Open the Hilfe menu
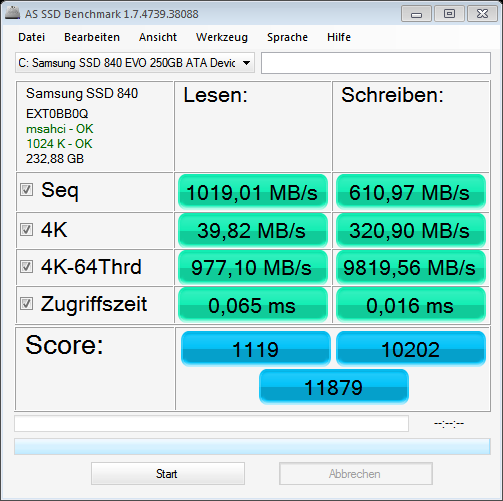The image size is (503, 501). click(339, 37)
